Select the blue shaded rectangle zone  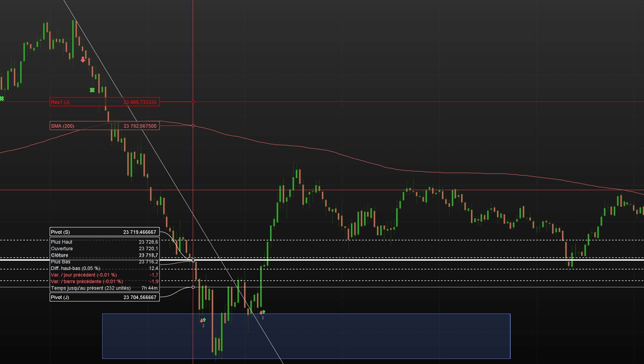[384, 337]
